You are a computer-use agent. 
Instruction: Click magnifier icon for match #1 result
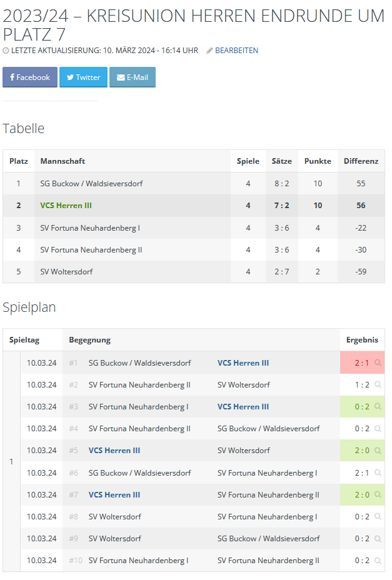pos(378,363)
